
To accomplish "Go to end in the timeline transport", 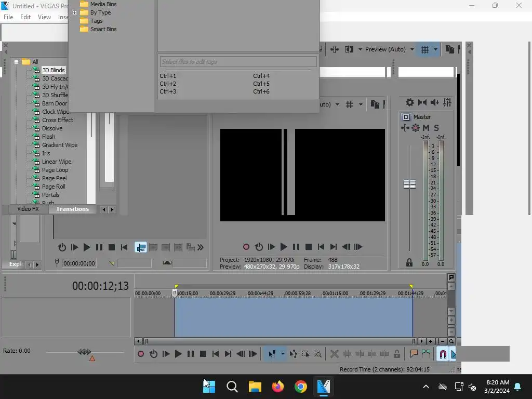I will pyautogui.click(x=228, y=354).
